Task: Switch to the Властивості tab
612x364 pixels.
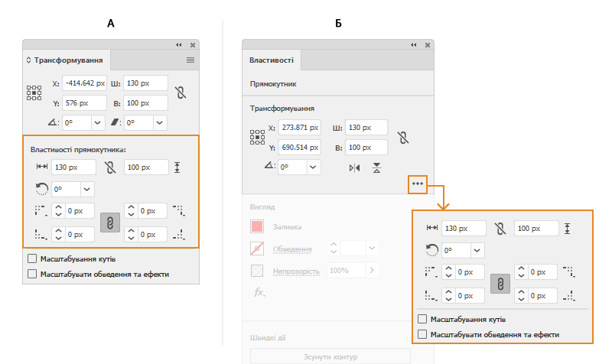Action: coord(272,60)
